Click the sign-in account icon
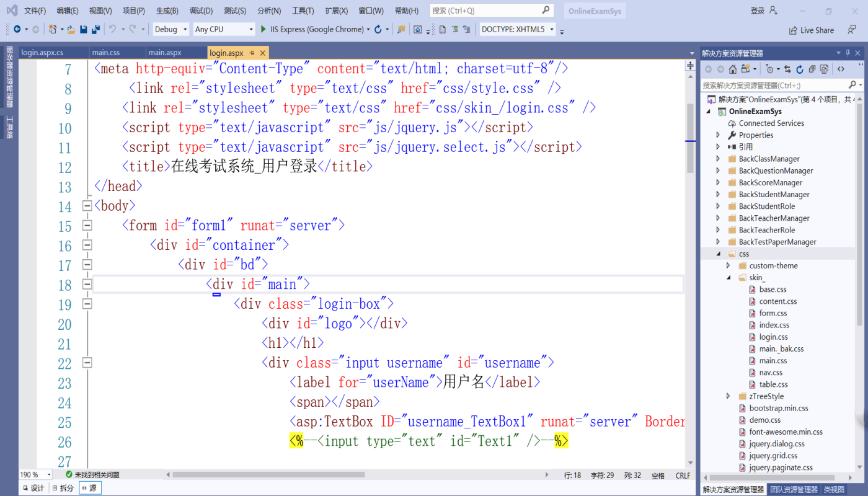 [x=773, y=10]
